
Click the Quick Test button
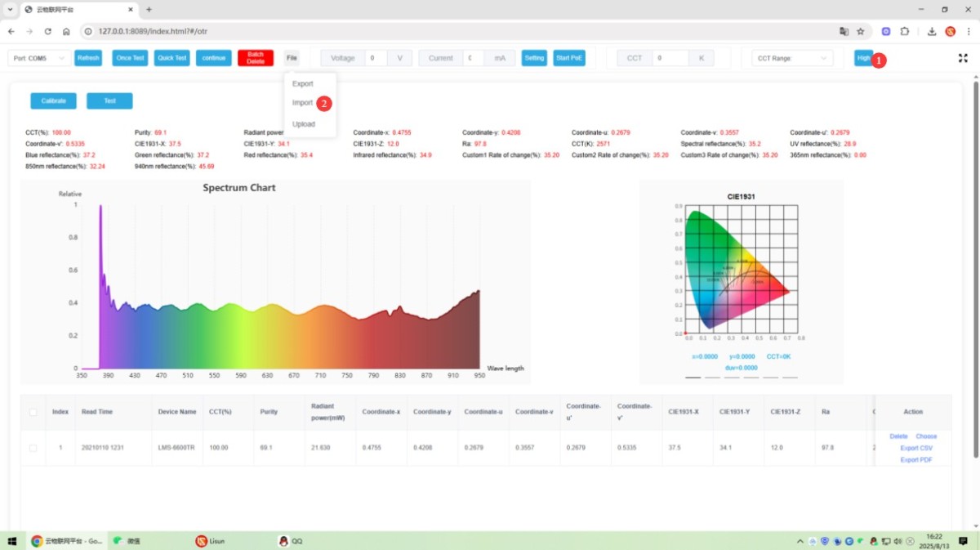tap(172, 58)
